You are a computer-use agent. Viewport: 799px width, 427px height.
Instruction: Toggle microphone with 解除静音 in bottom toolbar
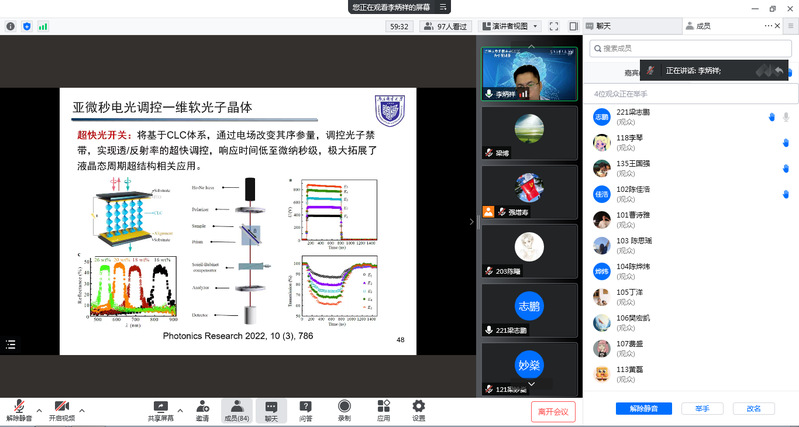pos(19,409)
